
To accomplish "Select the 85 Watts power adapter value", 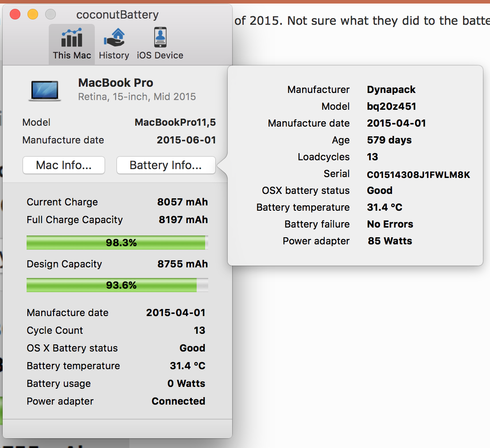I will pos(390,241).
